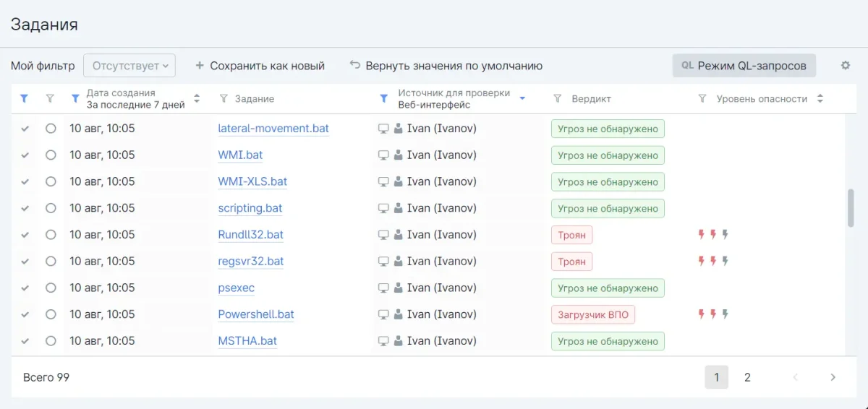Go to the previous page arrow
Screen dimensions: 868x409
796,377
